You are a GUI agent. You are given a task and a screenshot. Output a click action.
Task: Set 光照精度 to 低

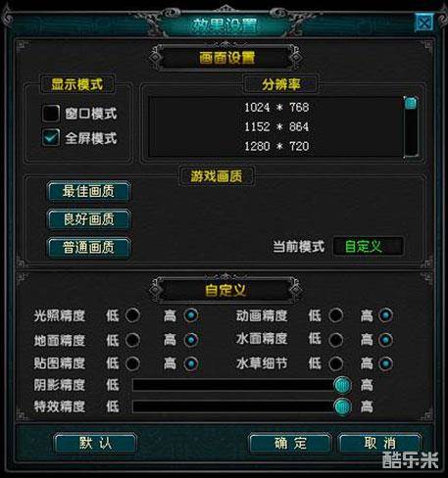click(x=132, y=315)
